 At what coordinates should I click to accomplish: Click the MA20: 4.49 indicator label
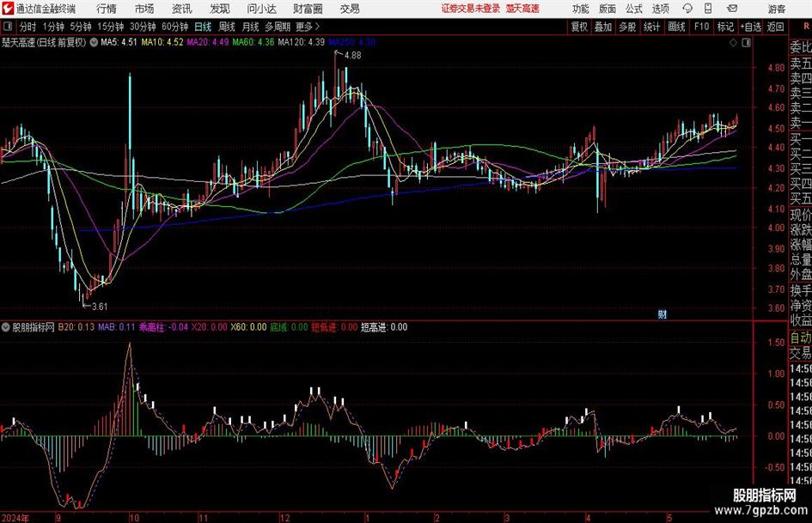pyautogui.click(x=208, y=42)
